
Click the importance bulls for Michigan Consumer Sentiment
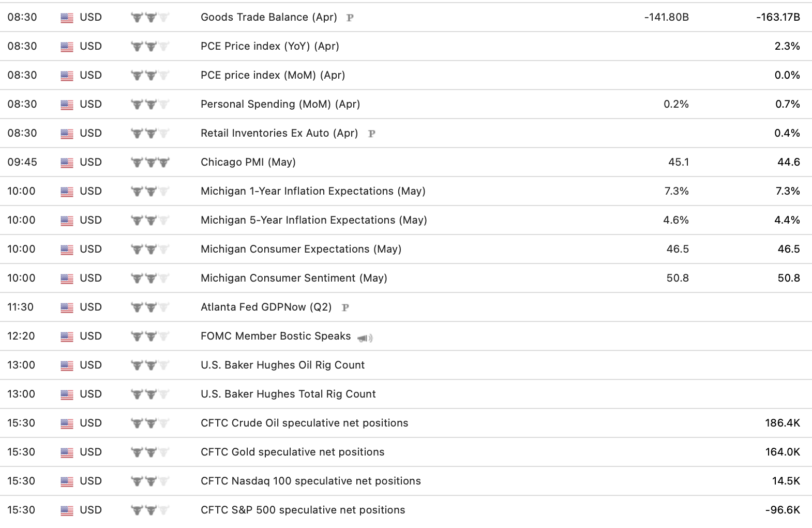pos(150,278)
